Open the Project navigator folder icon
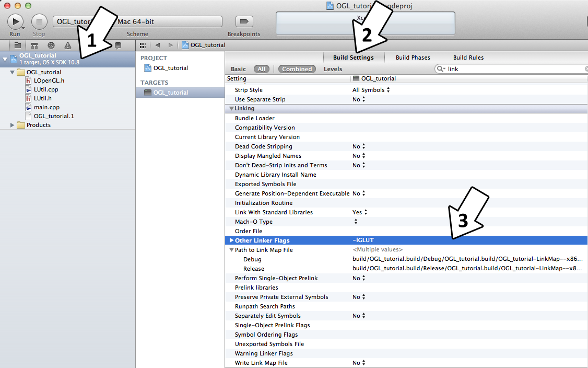This screenshot has height=368, width=588. (18, 45)
